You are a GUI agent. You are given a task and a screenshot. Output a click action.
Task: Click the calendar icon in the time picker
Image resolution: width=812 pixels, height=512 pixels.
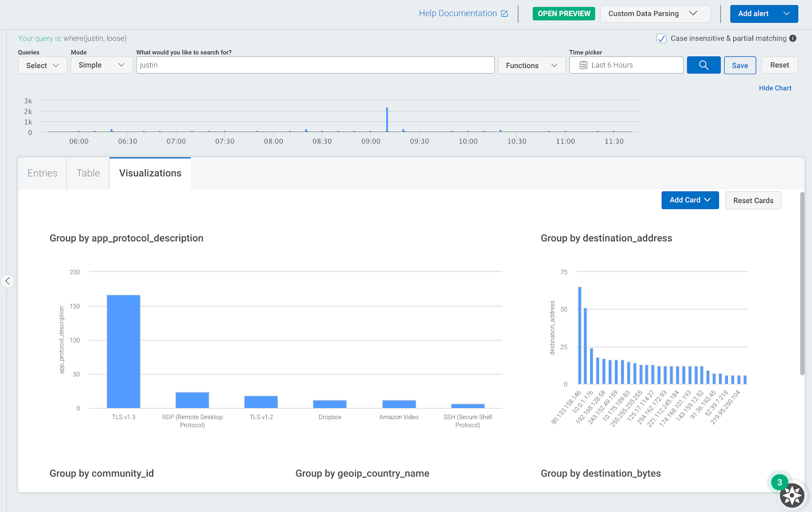(583, 65)
